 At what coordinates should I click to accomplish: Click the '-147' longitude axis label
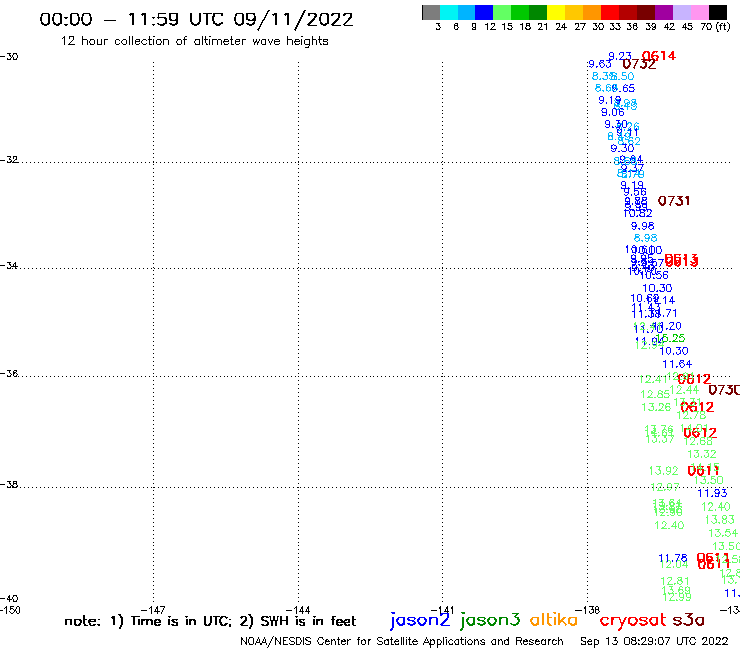tap(153, 610)
